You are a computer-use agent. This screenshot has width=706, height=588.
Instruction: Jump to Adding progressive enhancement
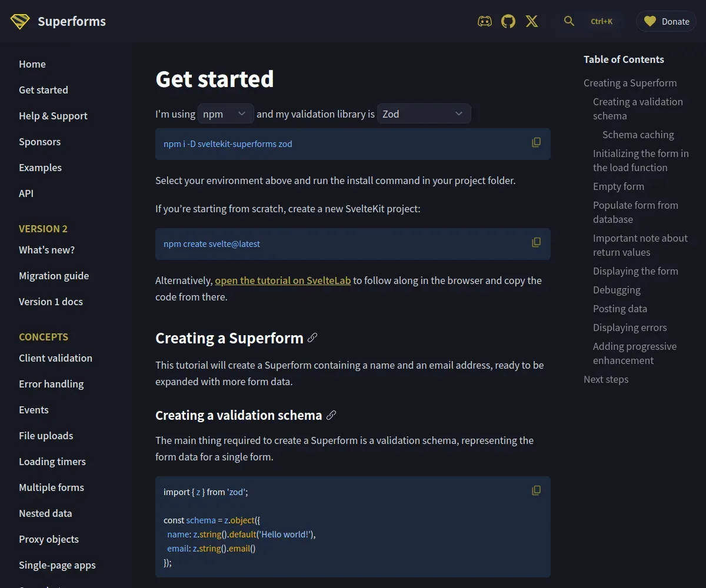635,353
